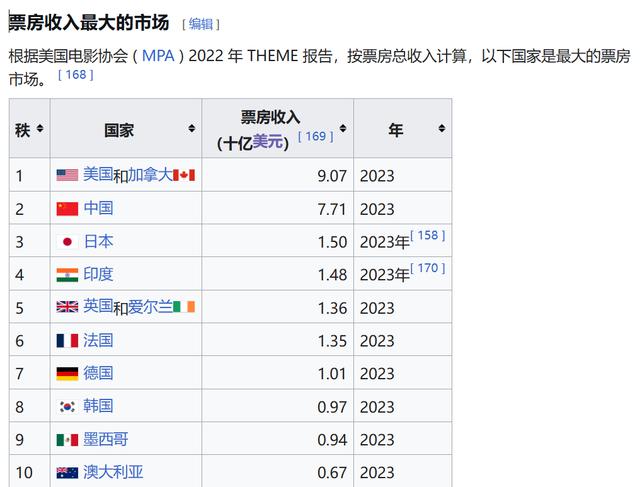
Task: Sort table by 国家 column arrows
Action: [x=191, y=128]
